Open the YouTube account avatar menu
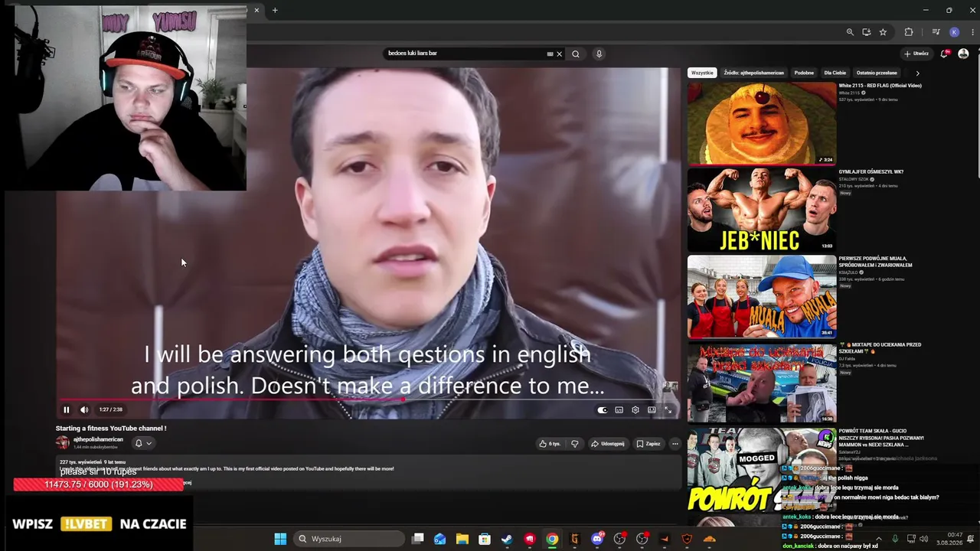The height and width of the screenshot is (551, 980). coord(963,54)
